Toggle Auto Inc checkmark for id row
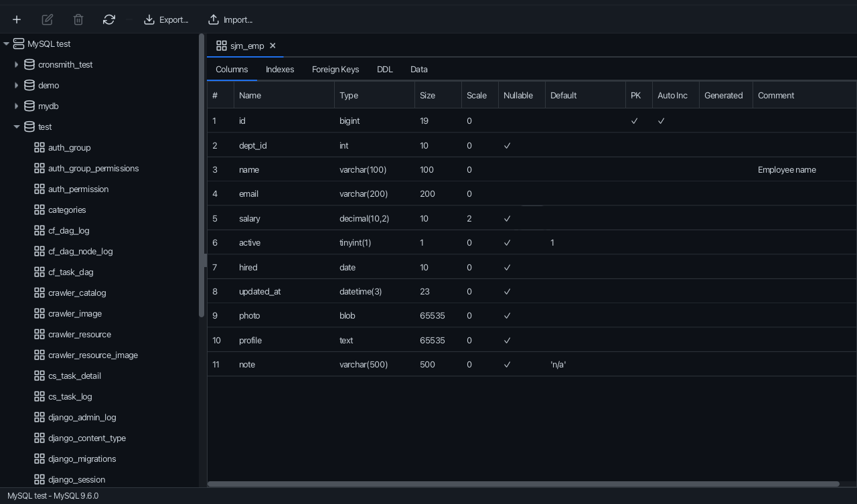Screen dimensions: 857x504 pos(661,121)
